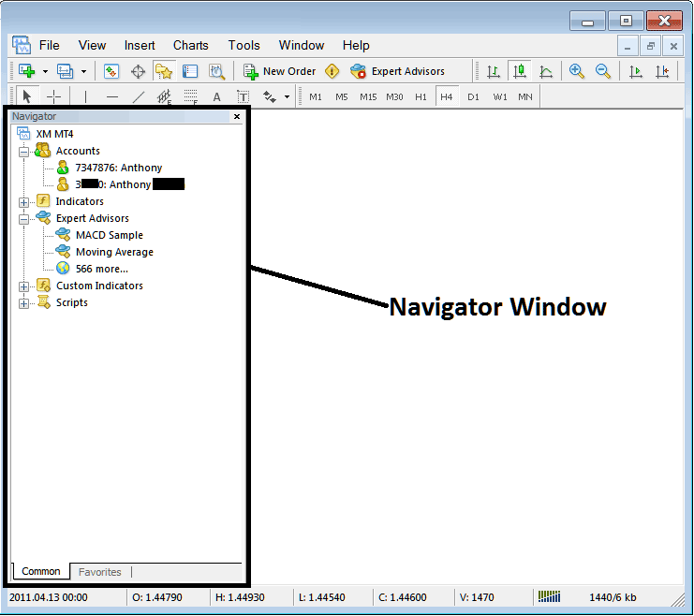694x616 pixels.
Task: Click the New Order button
Action: coord(280,71)
